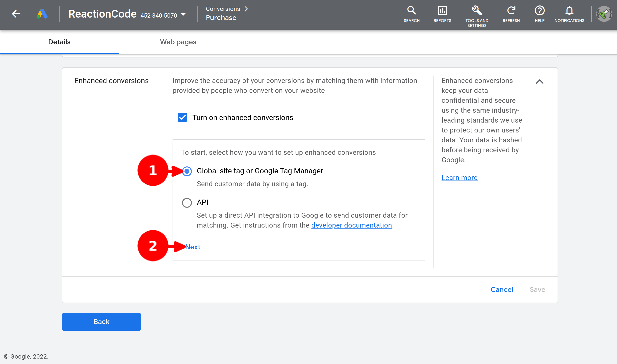Select the API radio option
Screen dimensions: 617x364
click(187, 203)
